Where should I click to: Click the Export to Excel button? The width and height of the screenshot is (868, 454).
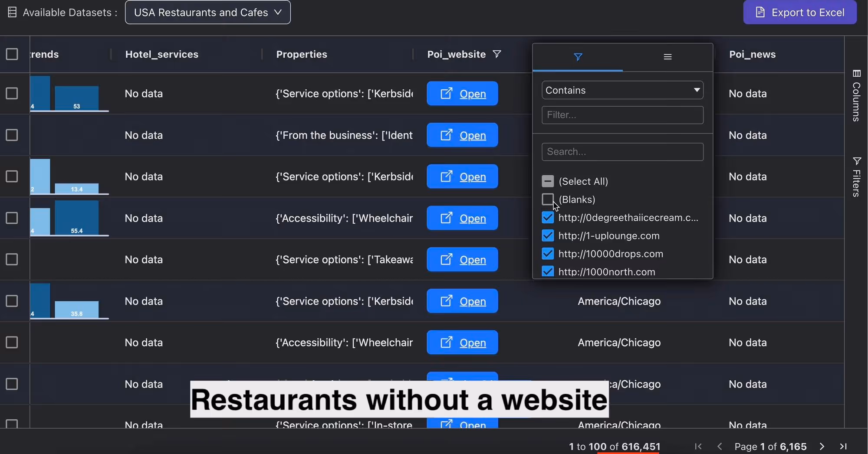click(x=799, y=12)
